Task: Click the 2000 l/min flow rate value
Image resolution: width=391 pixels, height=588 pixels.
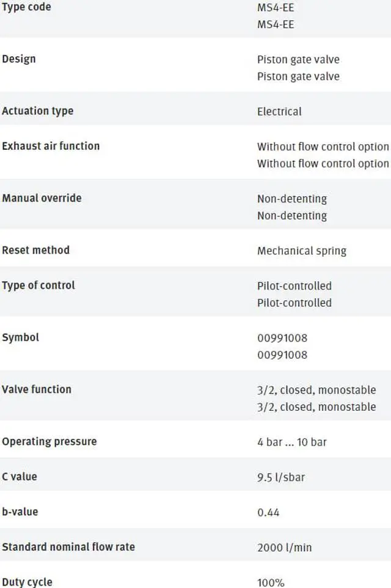Action: (x=285, y=548)
